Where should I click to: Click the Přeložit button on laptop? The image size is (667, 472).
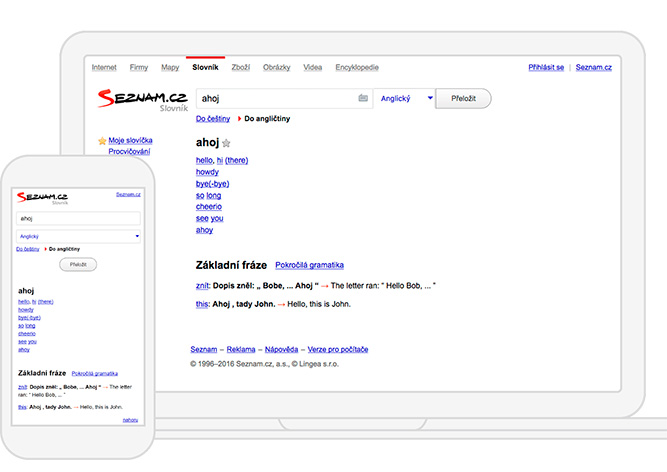pos(463,98)
